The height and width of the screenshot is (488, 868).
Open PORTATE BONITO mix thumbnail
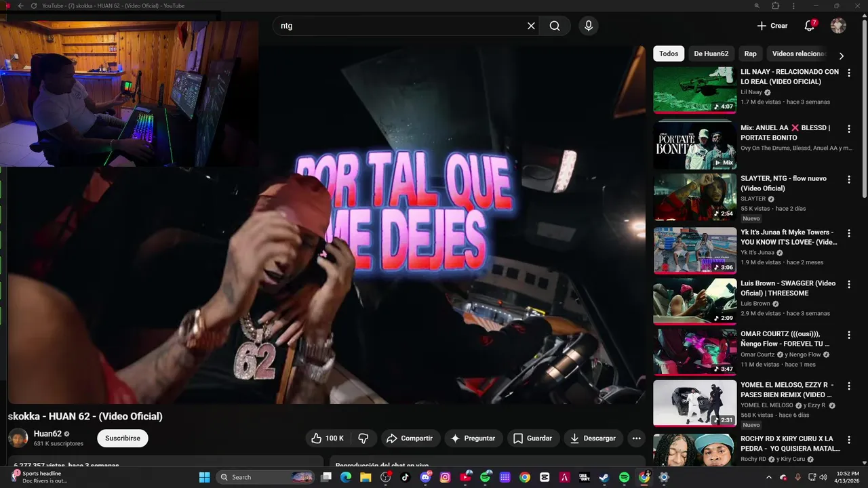(694, 145)
